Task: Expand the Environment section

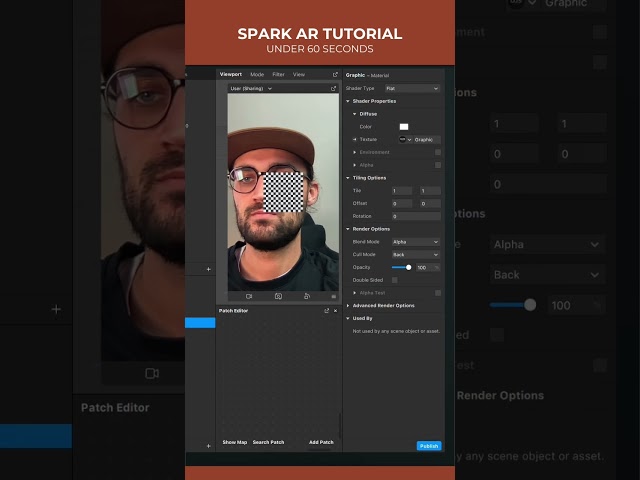Action: (354, 152)
